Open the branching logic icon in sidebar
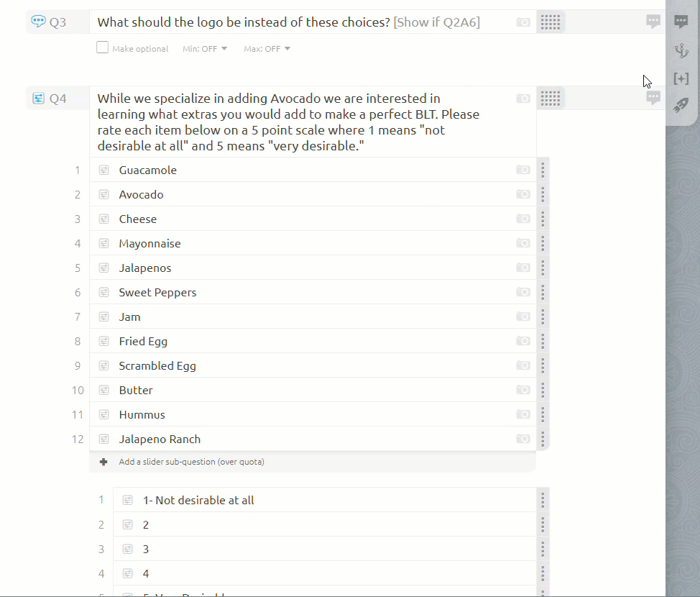Image resolution: width=700 pixels, height=597 pixels. click(681, 50)
